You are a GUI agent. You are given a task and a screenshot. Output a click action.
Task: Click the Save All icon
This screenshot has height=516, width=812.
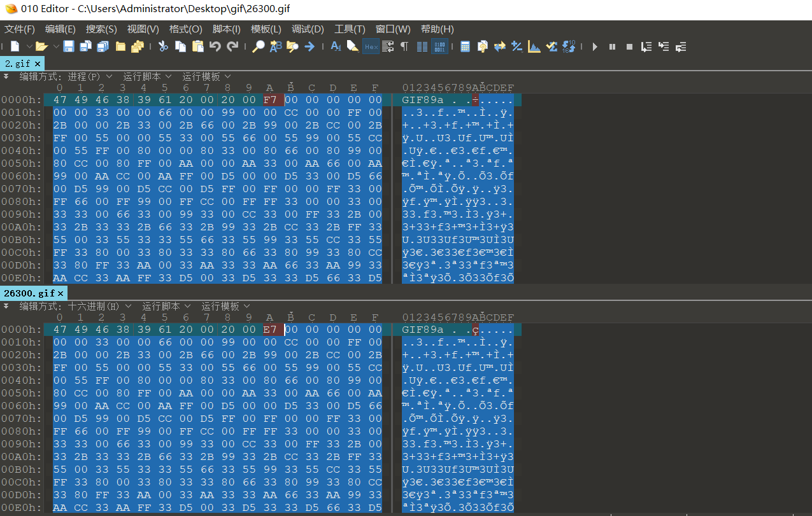(103, 46)
